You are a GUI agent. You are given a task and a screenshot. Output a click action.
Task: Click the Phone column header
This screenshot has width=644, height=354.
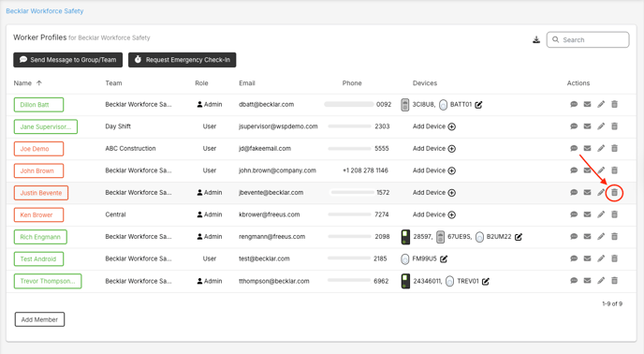[x=352, y=83]
